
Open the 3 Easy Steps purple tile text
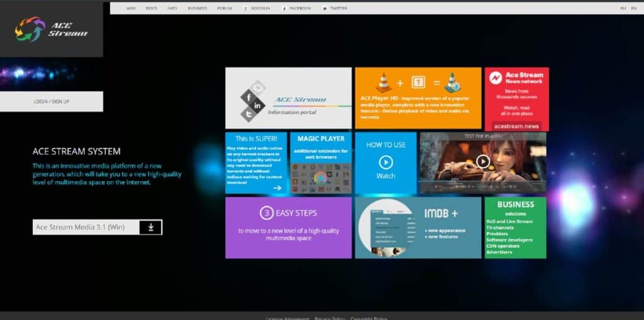[288, 234]
